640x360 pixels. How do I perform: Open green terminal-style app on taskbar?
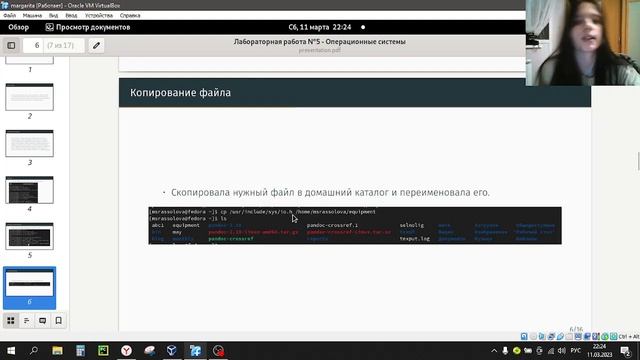click(103, 351)
